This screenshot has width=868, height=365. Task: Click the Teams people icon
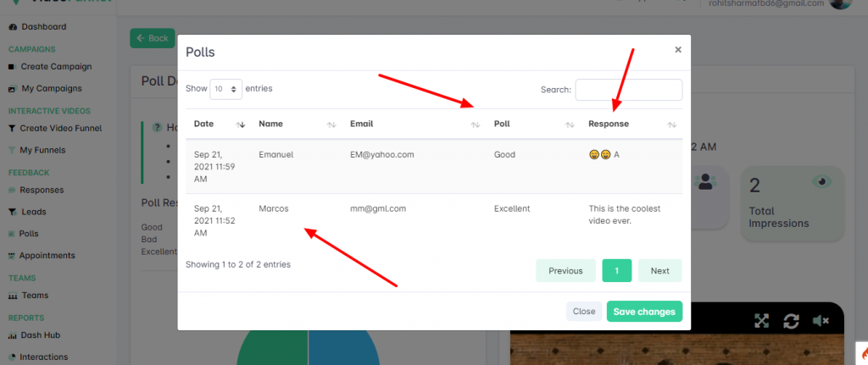[x=13, y=296]
